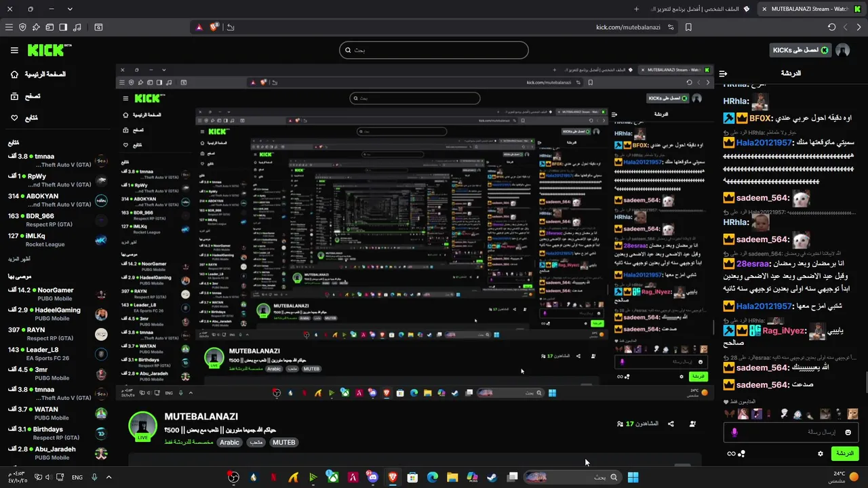Open NoorGamer PUBG Mobile channel
The height and width of the screenshot is (488, 868).
tap(58, 294)
